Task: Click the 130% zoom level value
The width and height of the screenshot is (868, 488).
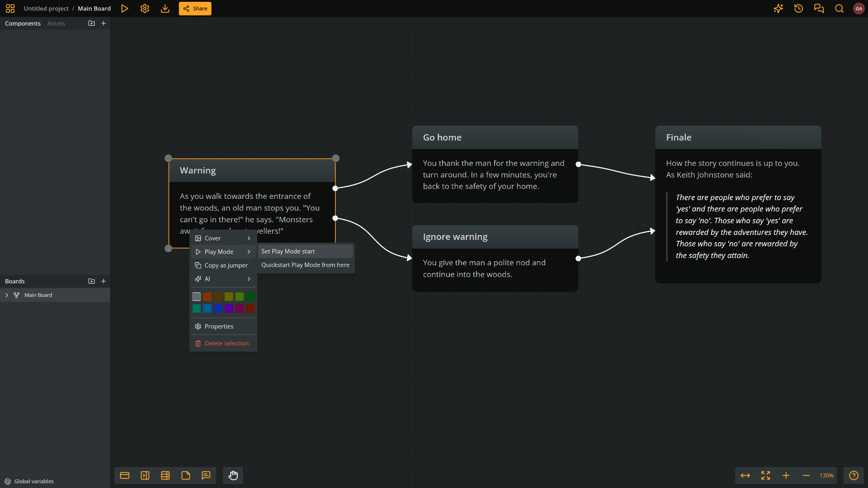Action: 826,475
